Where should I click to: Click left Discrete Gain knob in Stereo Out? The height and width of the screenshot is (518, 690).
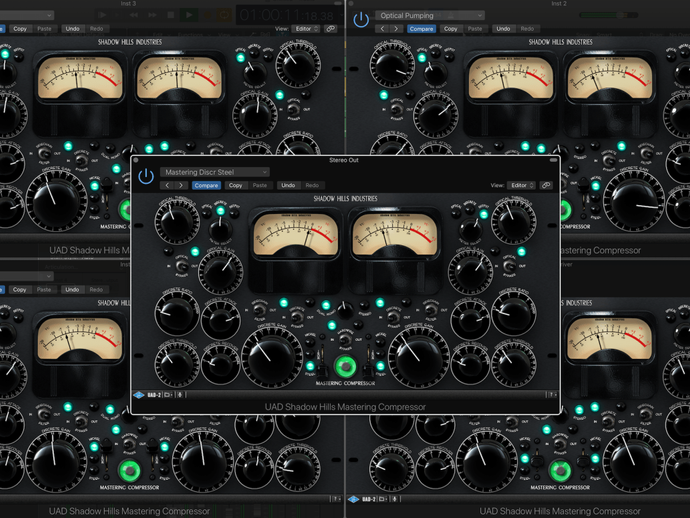tap(272, 359)
